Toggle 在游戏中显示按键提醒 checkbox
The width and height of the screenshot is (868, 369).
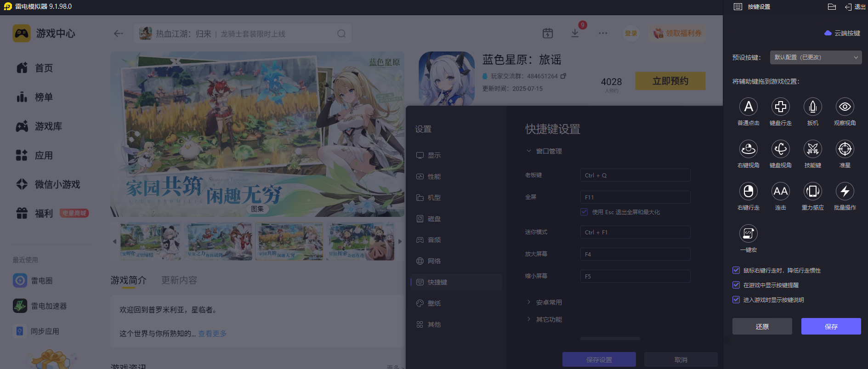[x=736, y=285]
